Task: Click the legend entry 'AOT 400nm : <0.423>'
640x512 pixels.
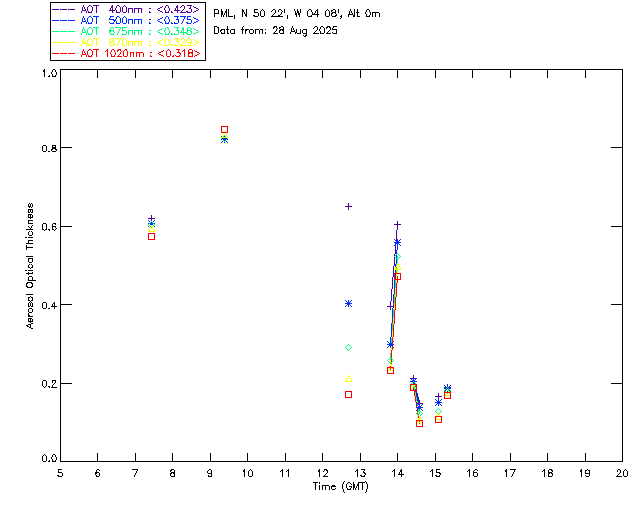Action: click(x=126, y=9)
